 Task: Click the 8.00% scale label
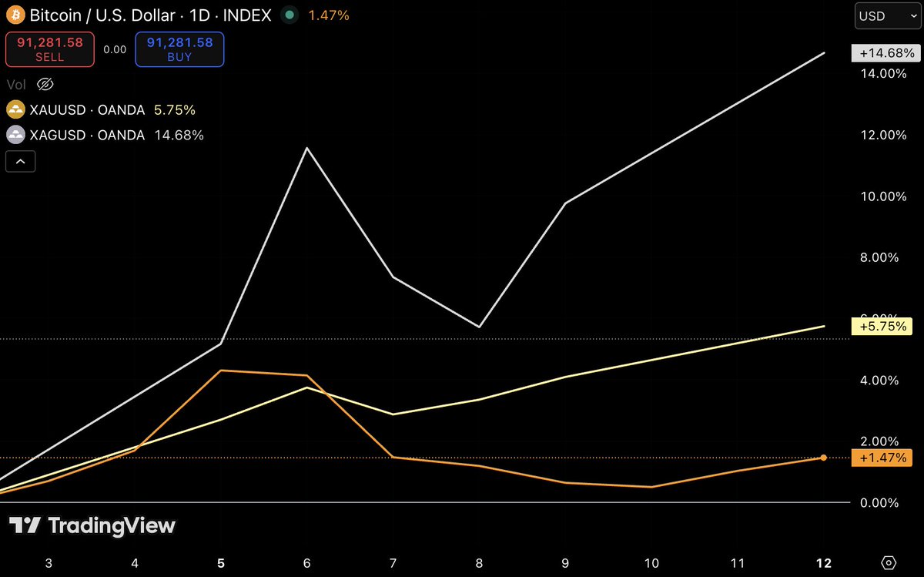[x=879, y=257]
